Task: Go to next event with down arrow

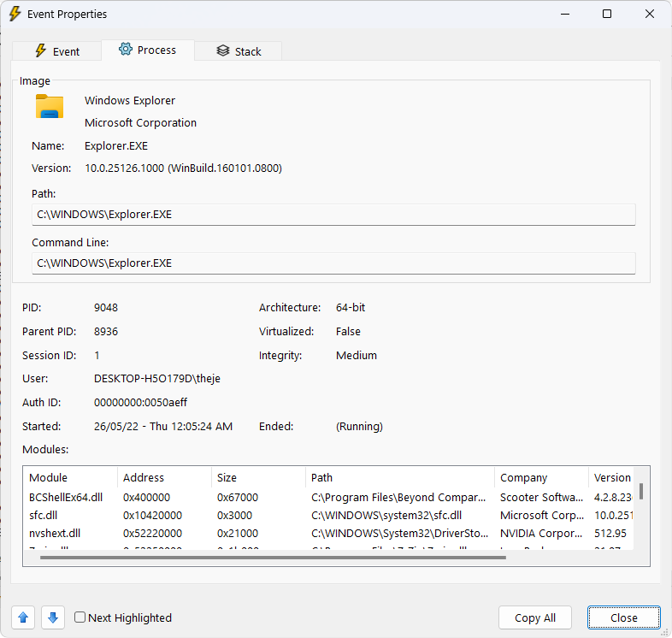Action: [53, 617]
